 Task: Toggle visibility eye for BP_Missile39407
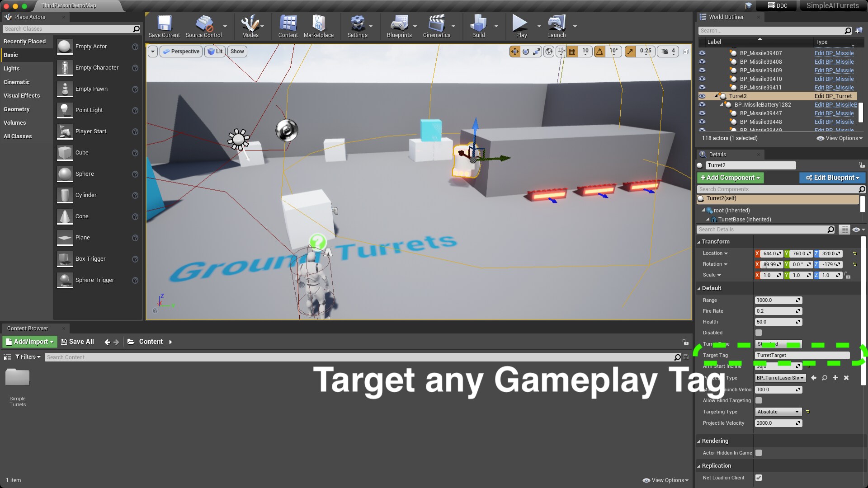(x=702, y=53)
